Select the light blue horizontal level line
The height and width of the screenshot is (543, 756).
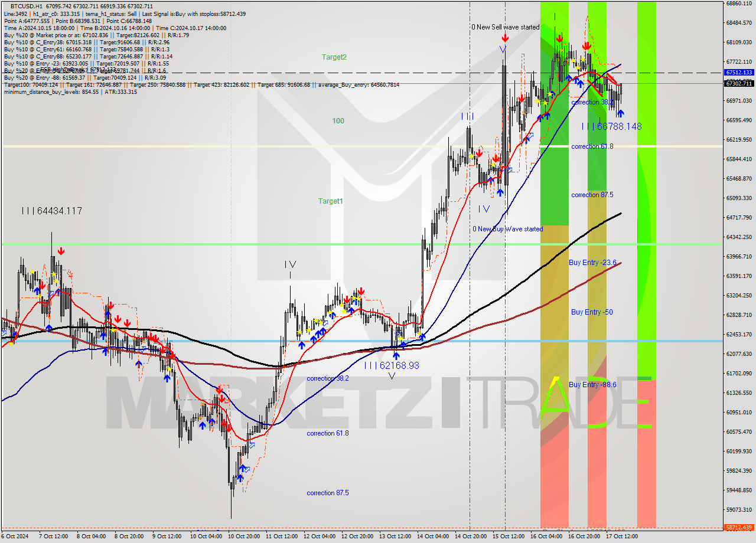pyautogui.click(x=361, y=341)
